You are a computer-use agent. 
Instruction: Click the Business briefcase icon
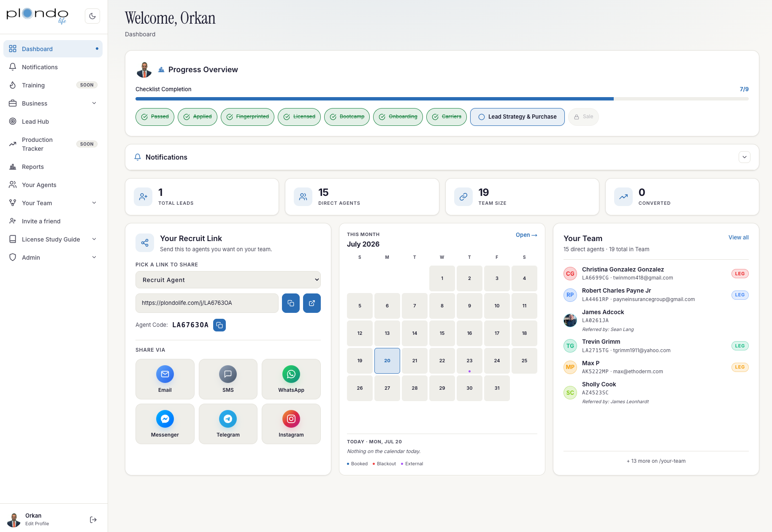[x=13, y=103]
